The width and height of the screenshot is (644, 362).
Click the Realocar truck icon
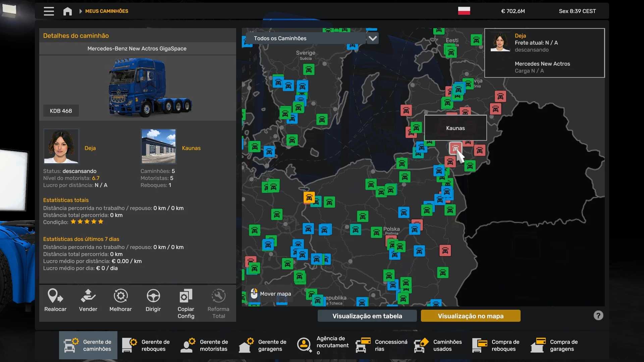coord(55,296)
